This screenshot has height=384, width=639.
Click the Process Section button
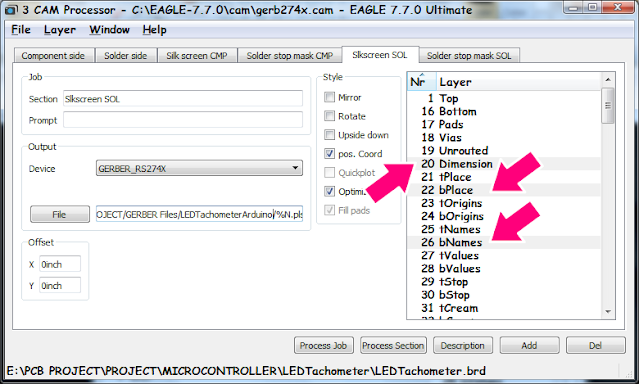tap(394, 345)
